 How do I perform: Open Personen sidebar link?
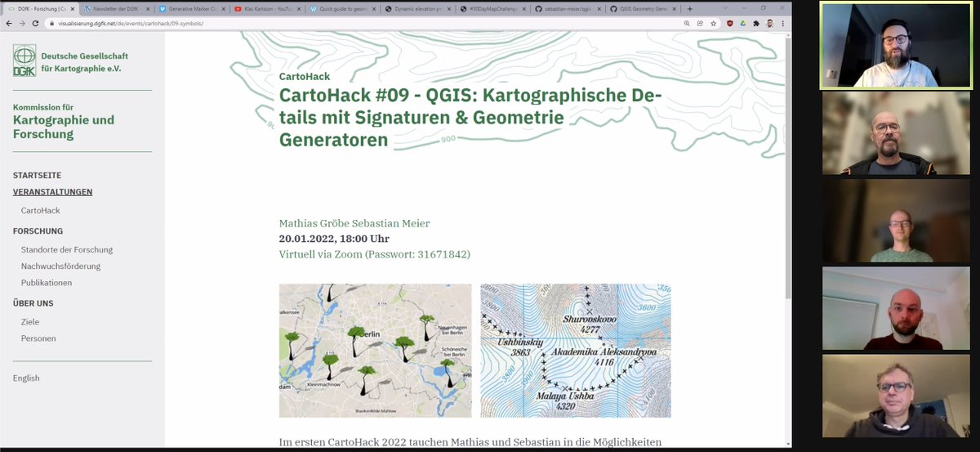tap(38, 338)
